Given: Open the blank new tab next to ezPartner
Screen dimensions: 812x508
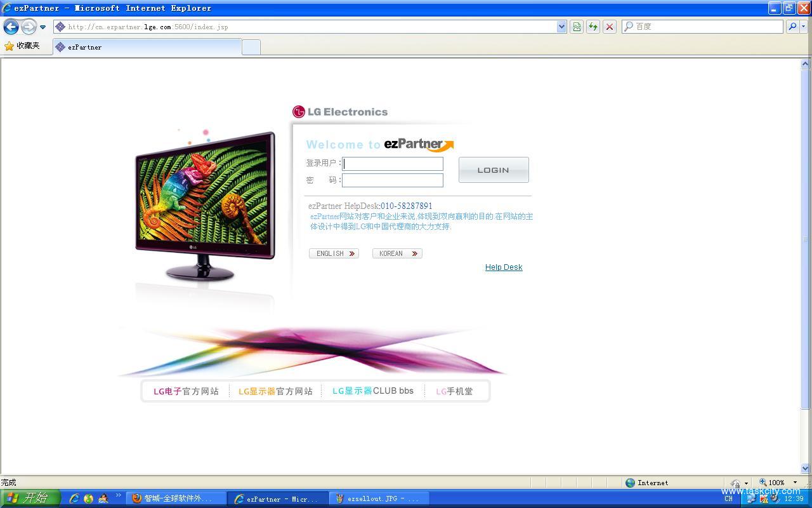Looking at the screenshot, I should [x=250, y=46].
